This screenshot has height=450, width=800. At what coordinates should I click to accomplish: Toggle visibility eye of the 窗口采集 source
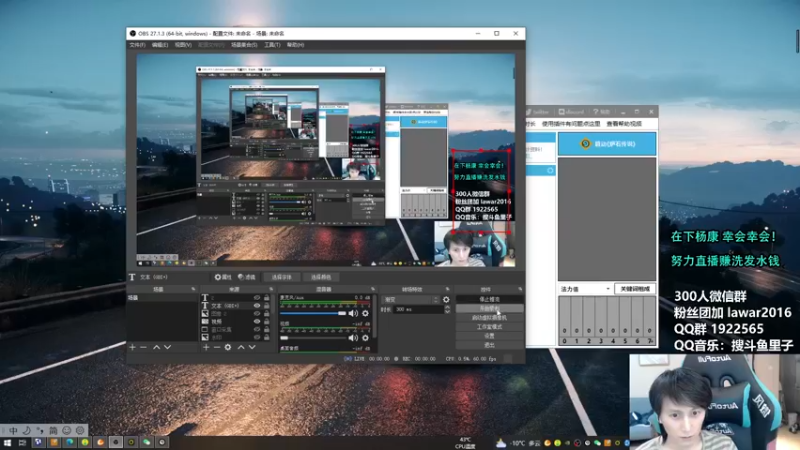click(257, 330)
